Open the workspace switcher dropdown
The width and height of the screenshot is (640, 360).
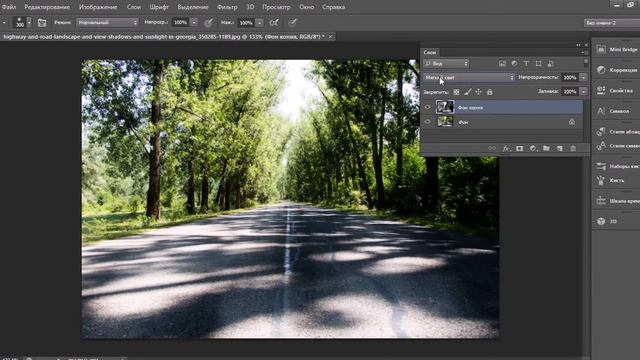click(611, 22)
